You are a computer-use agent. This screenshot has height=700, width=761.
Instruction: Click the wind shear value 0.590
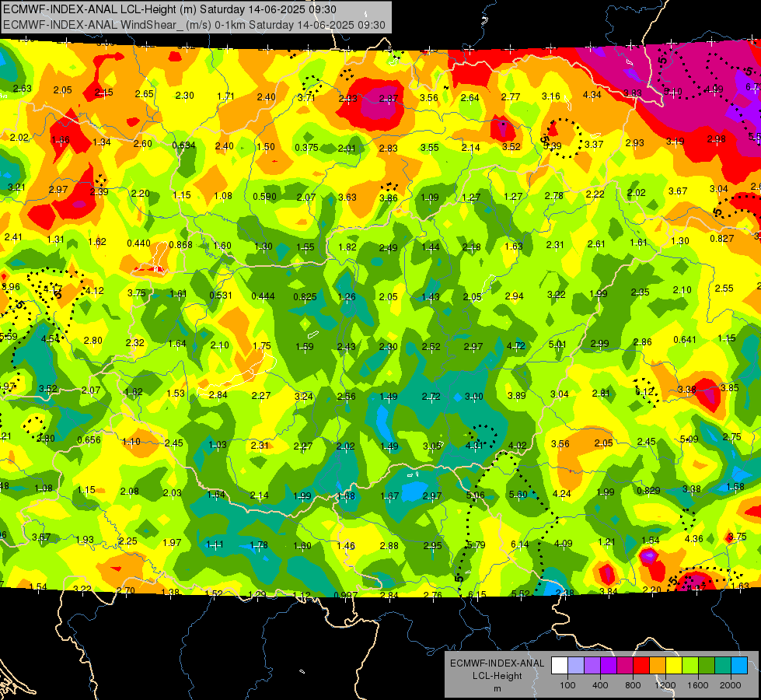pyautogui.click(x=264, y=196)
